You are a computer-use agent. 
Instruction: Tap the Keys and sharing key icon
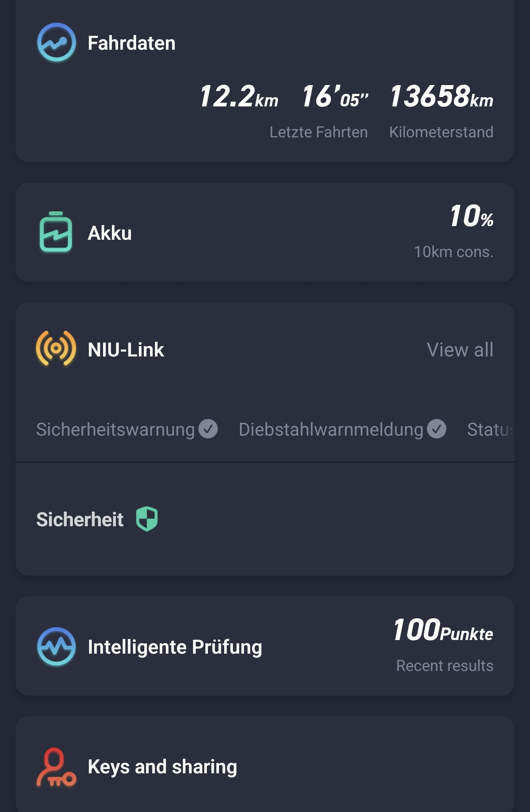coord(56,767)
